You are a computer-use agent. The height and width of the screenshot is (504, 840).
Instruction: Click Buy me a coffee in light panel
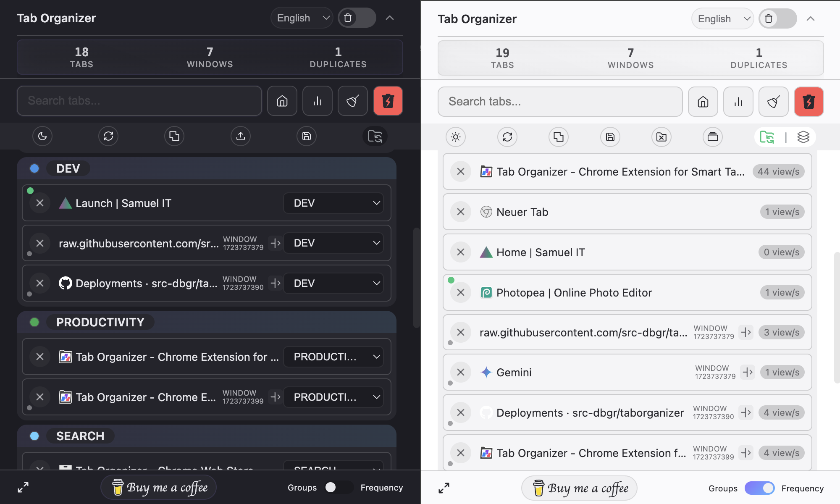pos(580,488)
